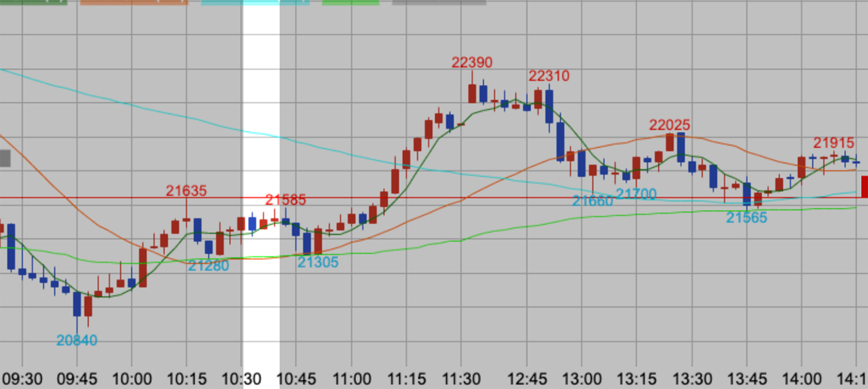
Task: Click the 21280 low price label
Action: (x=208, y=266)
